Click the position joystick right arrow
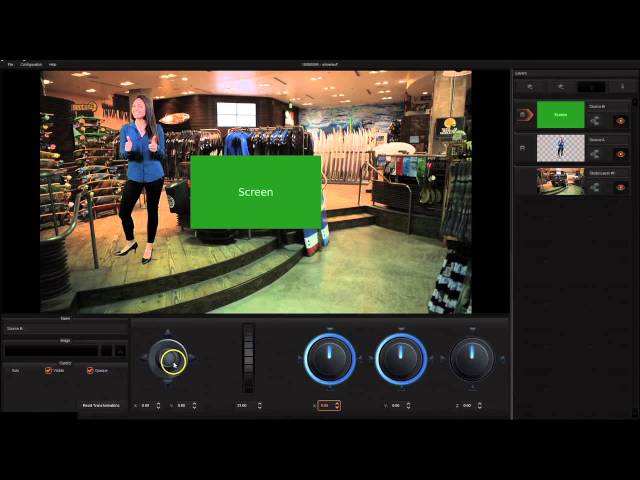The width and height of the screenshot is (640, 480). 193,358
